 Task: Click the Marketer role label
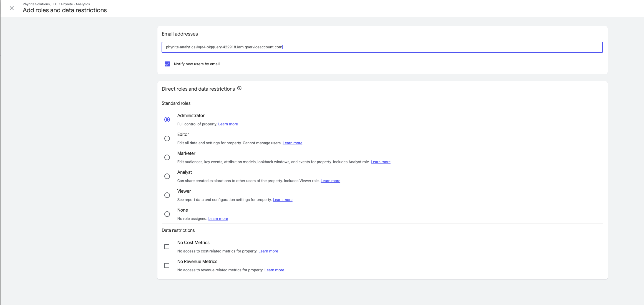pyautogui.click(x=186, y=153)
